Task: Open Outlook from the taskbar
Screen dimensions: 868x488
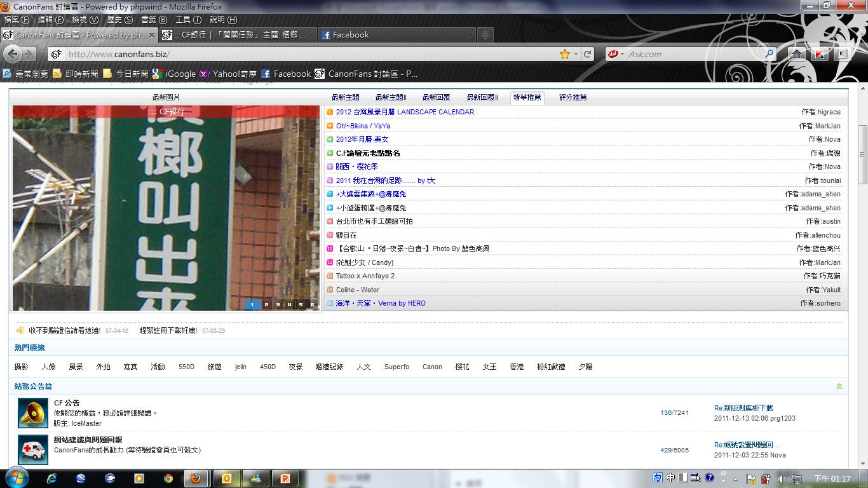Action: [x=226, y=478]
